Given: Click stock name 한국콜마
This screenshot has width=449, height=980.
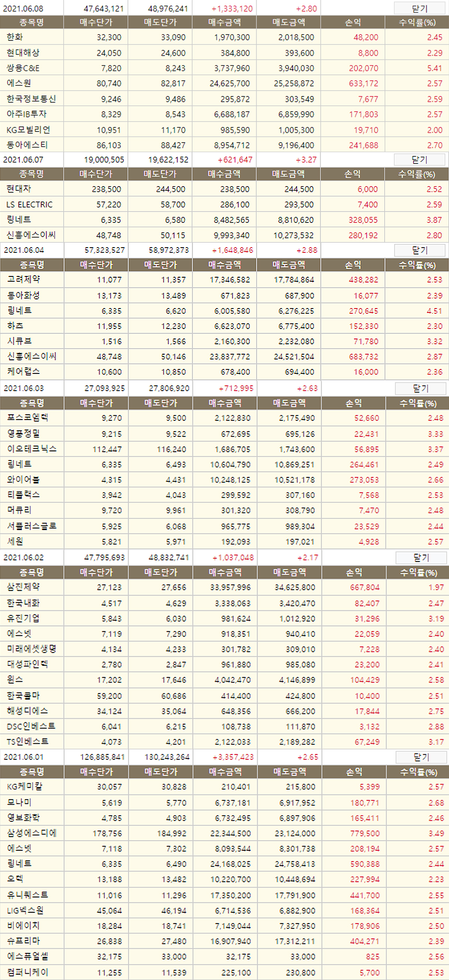Looking at the screenshot, I should point(23,696).
